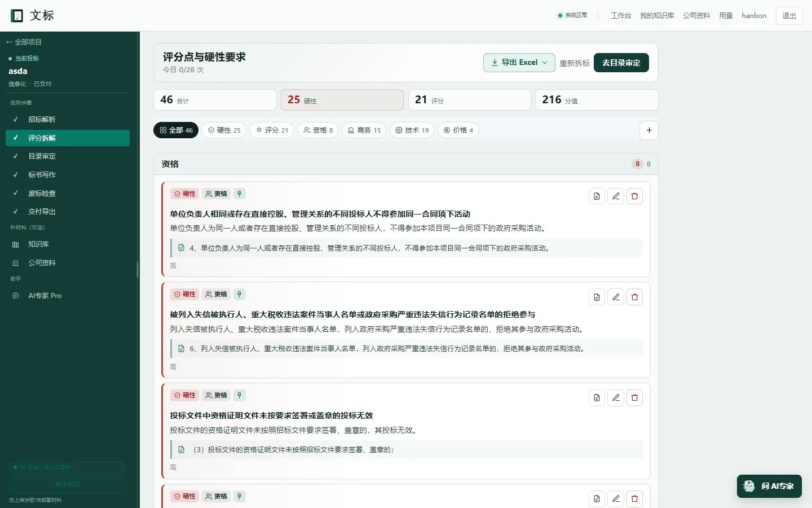Collapse the 资格 section header
This screenshot has height=508, width=812.
pyautogui.click(x=406, y=164)
